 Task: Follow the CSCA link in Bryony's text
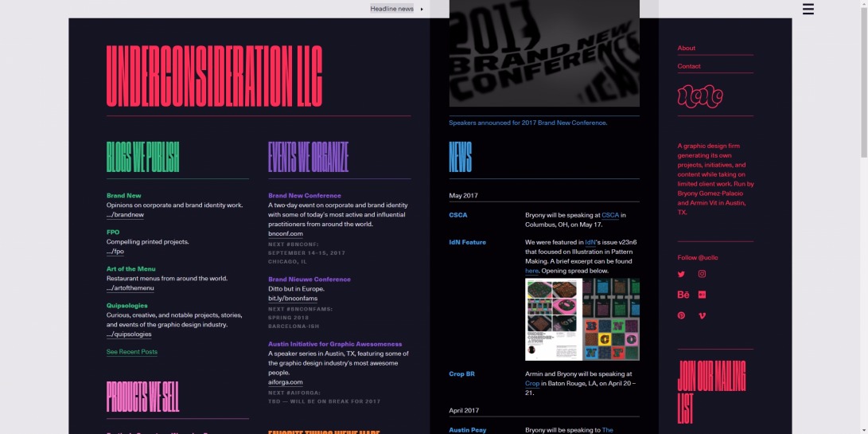610,215
